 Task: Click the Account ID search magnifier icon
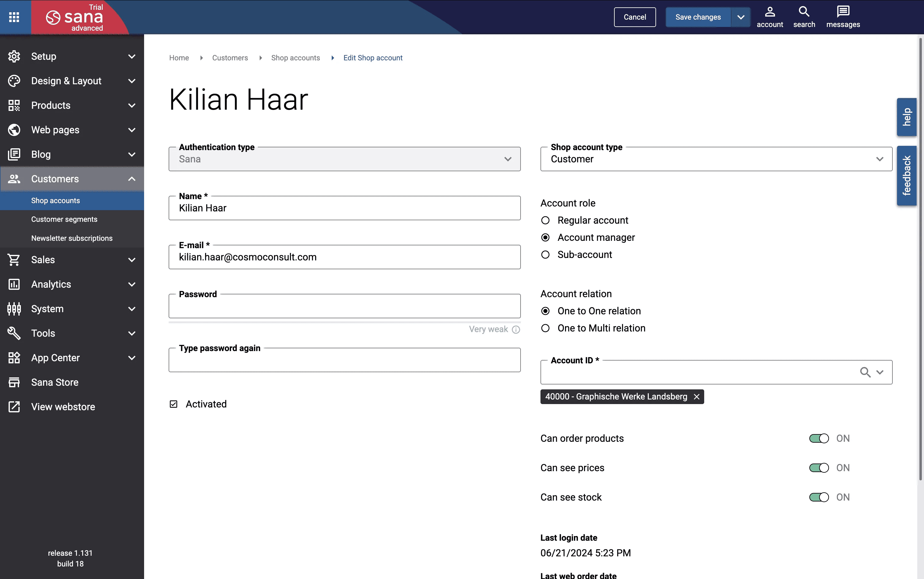click(x=865, y=372)
